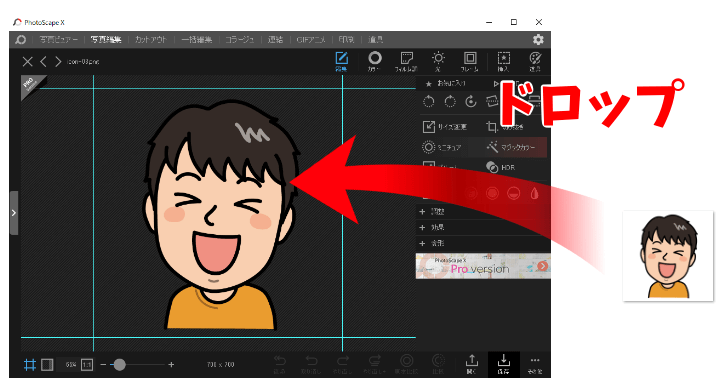The image size is (720, 388).
Task: Open settings with the gear icon
Action: [538, 39]
